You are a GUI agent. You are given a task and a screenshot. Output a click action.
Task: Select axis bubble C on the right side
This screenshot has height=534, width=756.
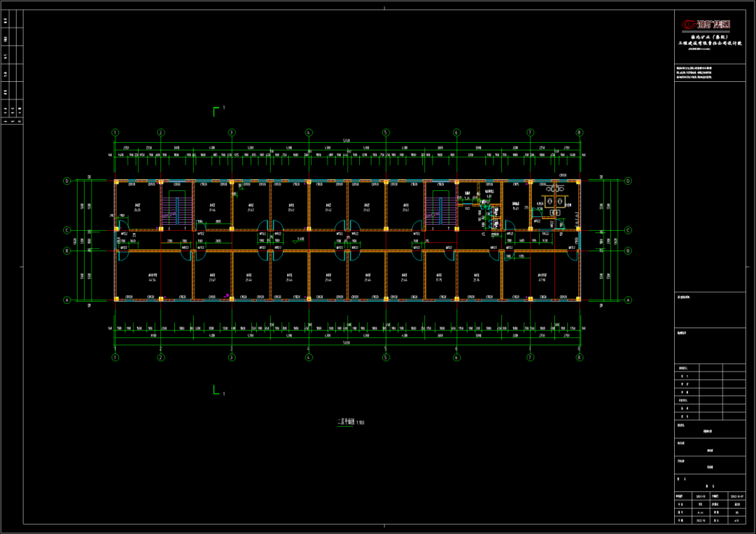[628, 230]
